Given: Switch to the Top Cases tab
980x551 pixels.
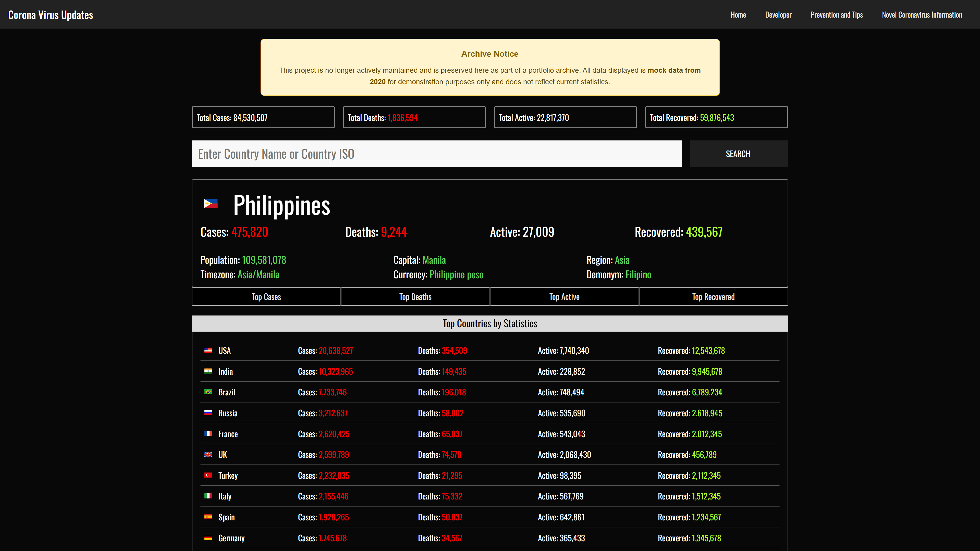Looking at the screenshot, I should [x=266, y=297].
